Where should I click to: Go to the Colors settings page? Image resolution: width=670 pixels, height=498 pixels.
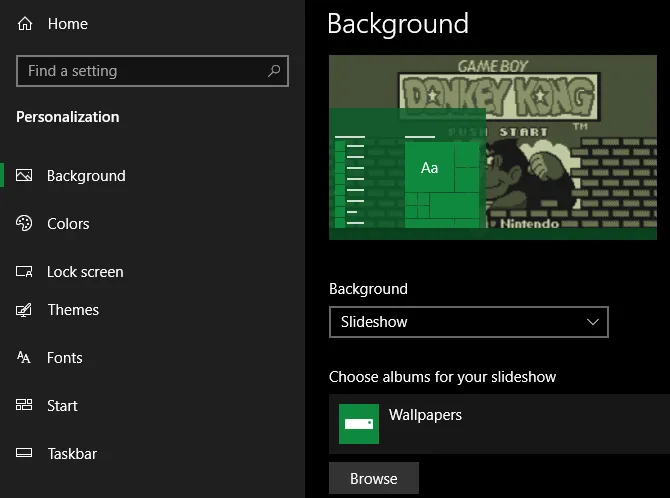(x=68, y=224)
